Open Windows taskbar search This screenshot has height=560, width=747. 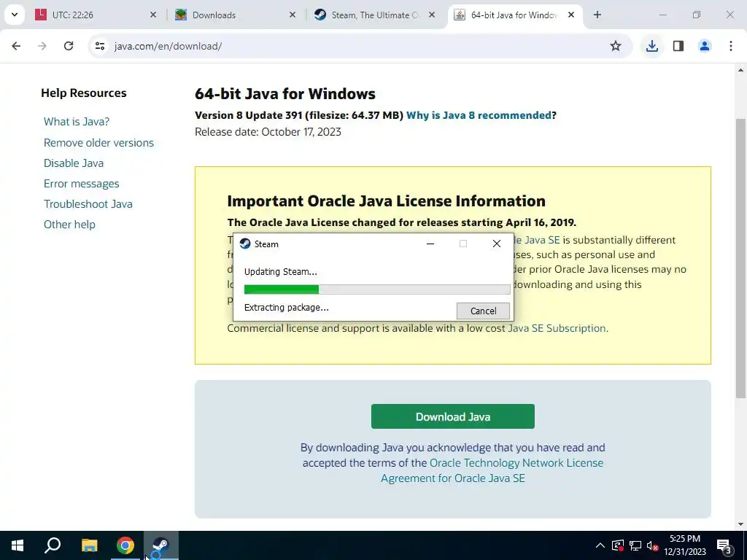(53, 545)
